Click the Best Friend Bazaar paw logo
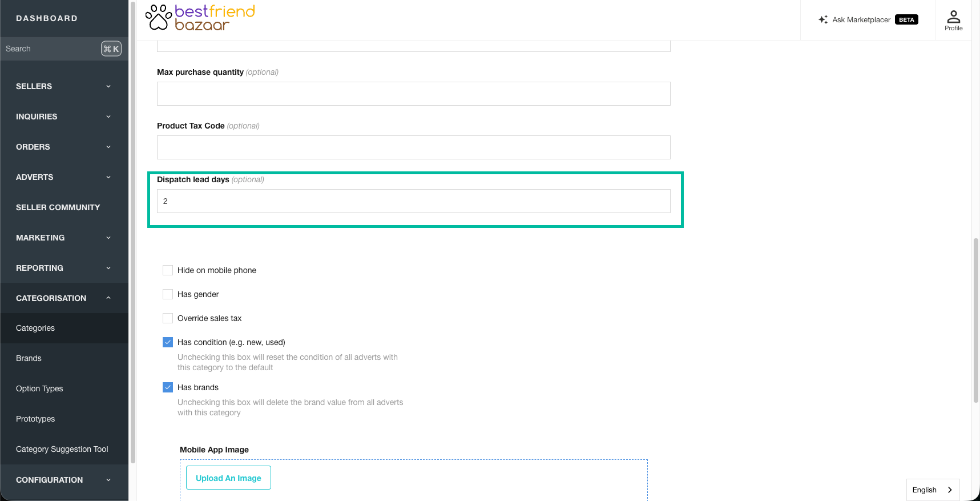The width and height of the screenshot is (980, 501). point(158,17)
